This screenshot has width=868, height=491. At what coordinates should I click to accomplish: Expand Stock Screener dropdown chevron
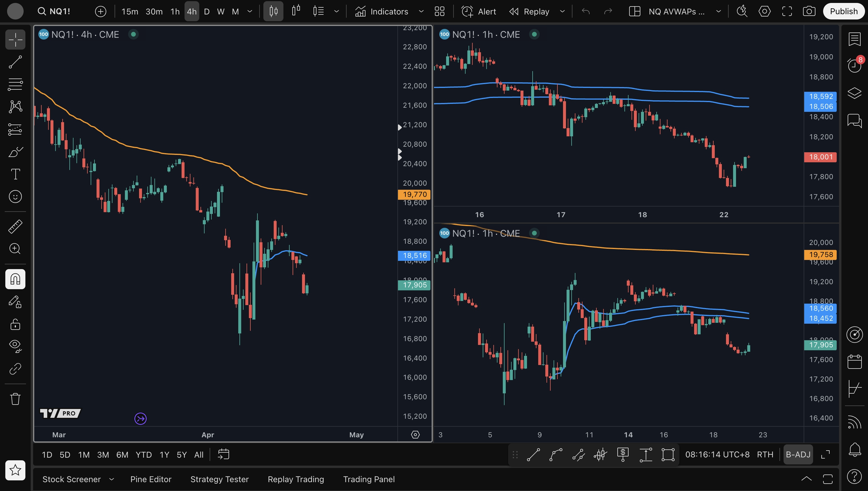(112, 479)
